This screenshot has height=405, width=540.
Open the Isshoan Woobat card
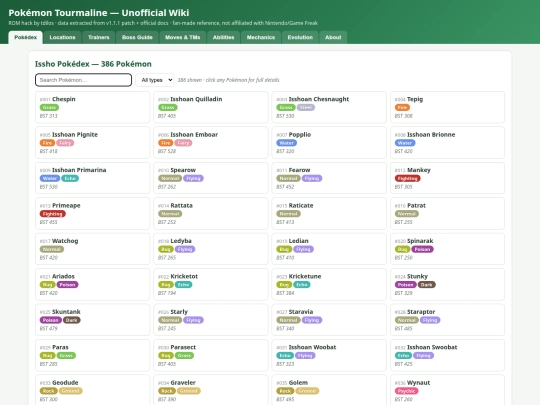coord(329,355)
